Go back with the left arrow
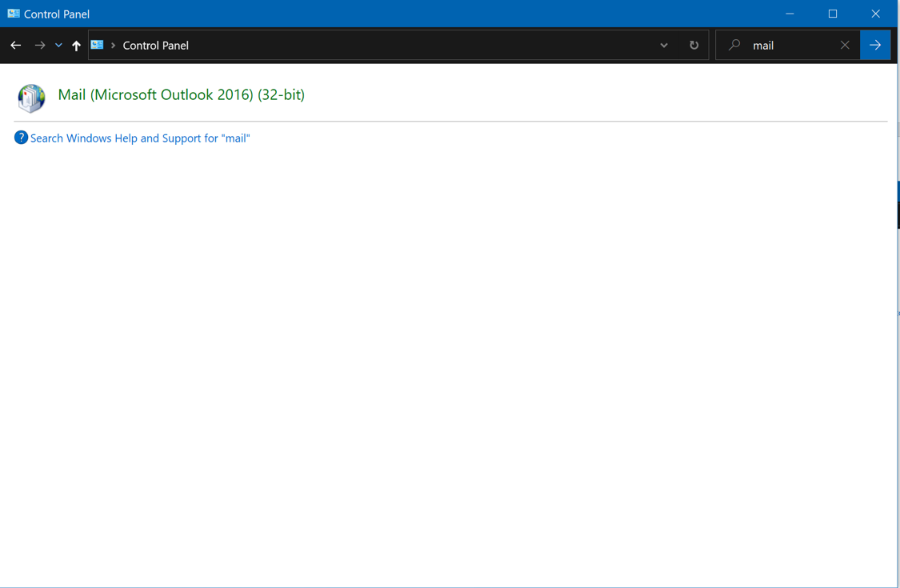Image resolution: width=900 pixels, height=588 pixels. [x=16, y=46]
